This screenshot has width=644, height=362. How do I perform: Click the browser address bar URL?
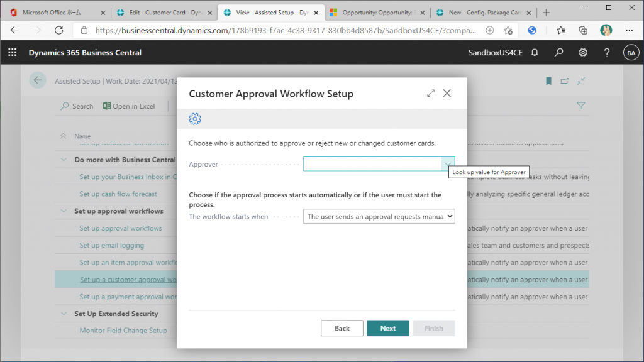[x=286, y=30]
